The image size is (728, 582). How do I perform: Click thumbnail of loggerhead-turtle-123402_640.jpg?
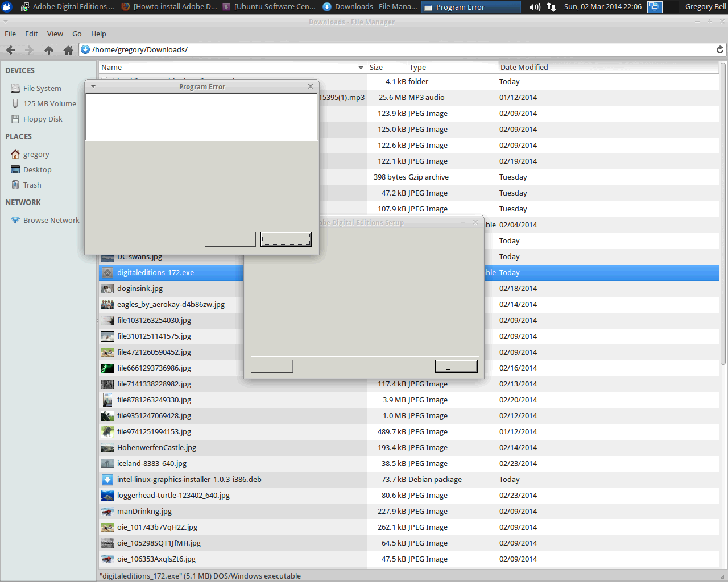[x=107, y=496]
